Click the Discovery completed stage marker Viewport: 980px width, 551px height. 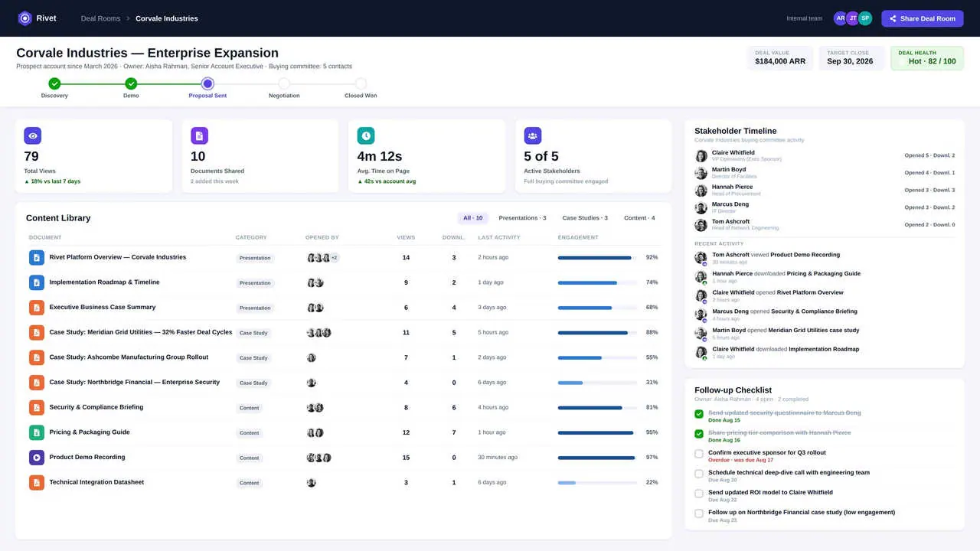pos(54,83)
